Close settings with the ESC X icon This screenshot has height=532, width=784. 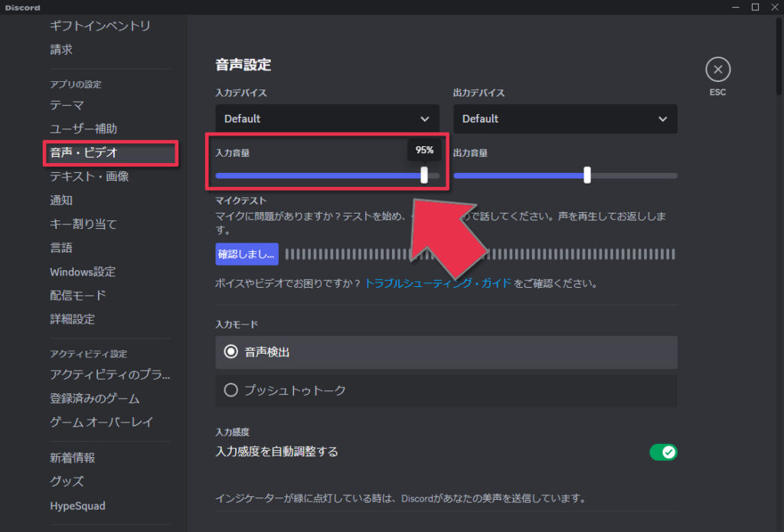[x=717, y=70]
